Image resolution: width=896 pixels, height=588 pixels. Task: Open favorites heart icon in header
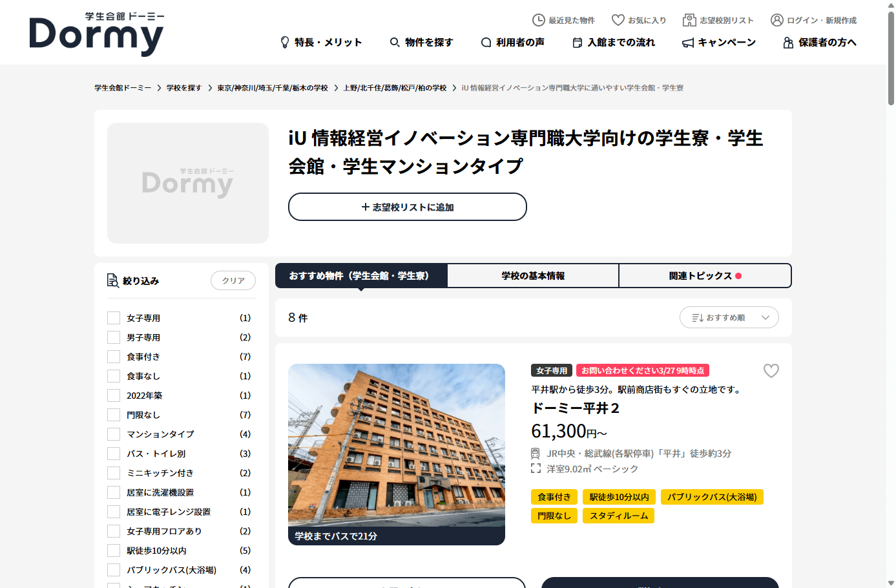pos(618,20)
